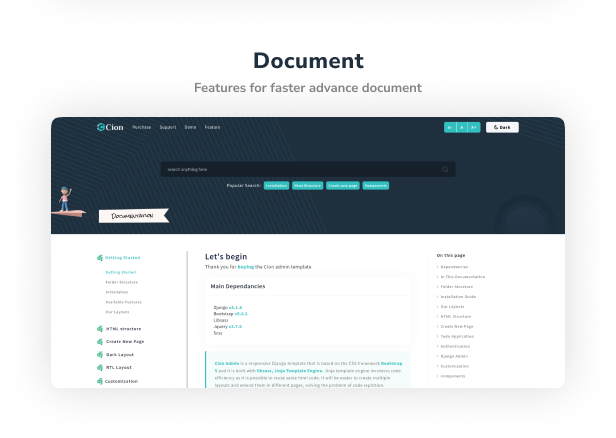Click the RTL Layout sidebar icon
Screen dimensions: 616x438
pos(100,367)
